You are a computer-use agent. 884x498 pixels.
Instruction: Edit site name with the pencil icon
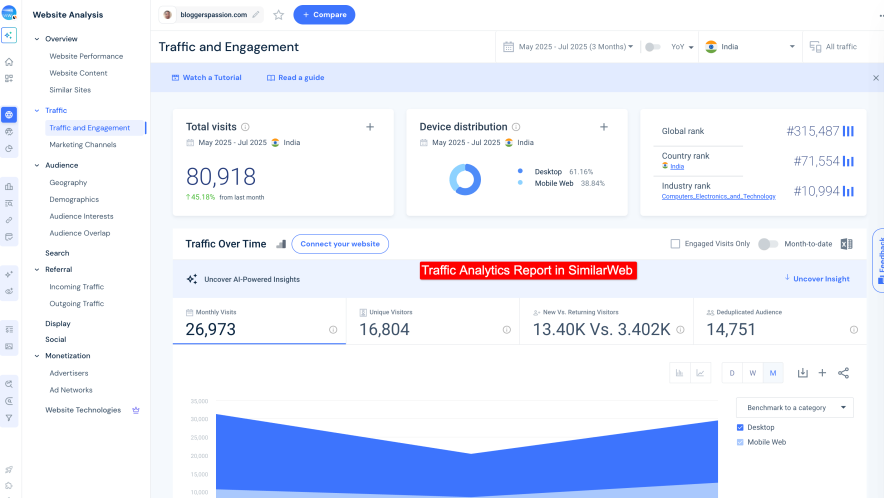(x=256, y=15)
